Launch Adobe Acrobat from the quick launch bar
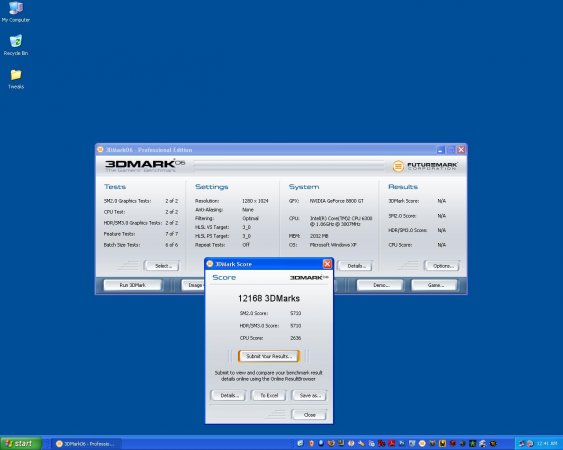Image resolution: width=563 pixels, height=450 pixels. pos(392,444)
